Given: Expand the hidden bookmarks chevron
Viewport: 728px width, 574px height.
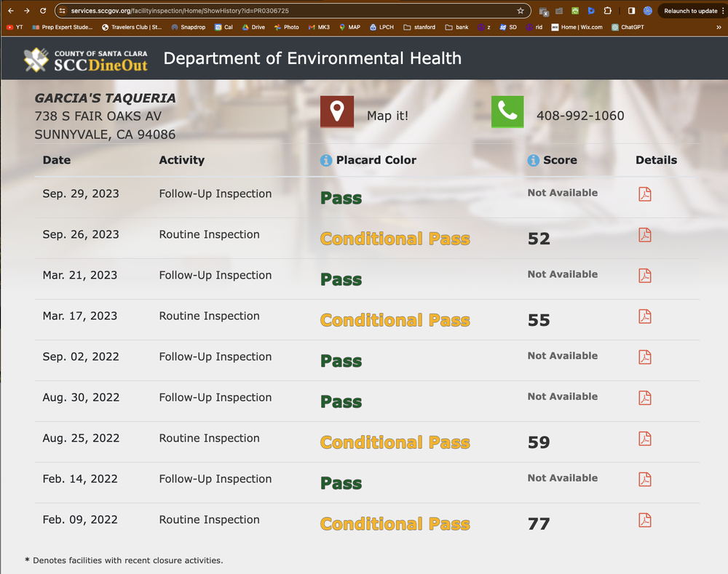Looking at the screenshot, I should tap(719, 27).
